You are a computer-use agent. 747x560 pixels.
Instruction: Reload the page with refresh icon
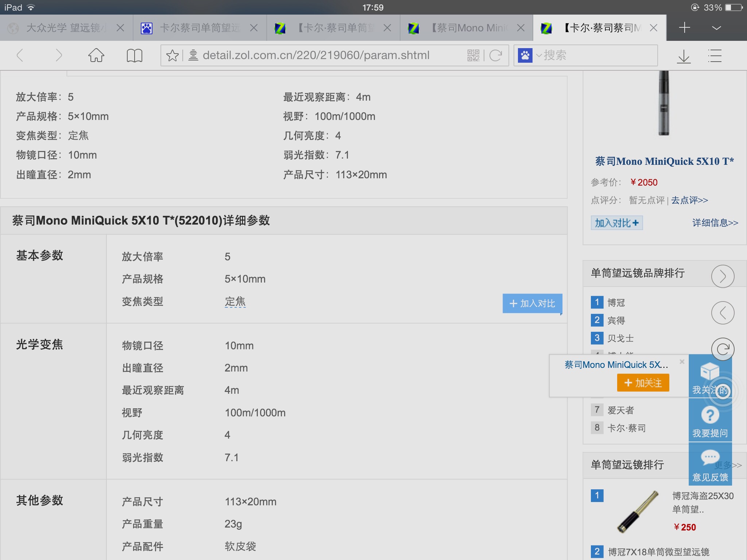[x=496, y=55]
